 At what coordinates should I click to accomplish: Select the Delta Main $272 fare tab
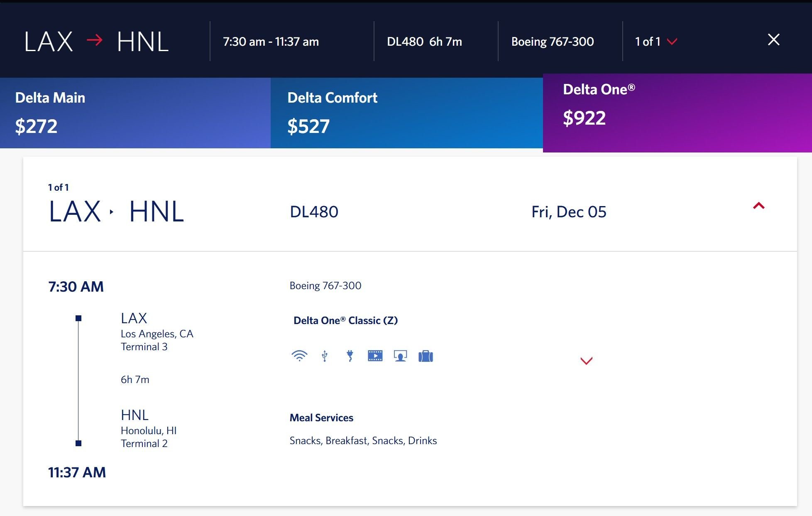(135, 113)
